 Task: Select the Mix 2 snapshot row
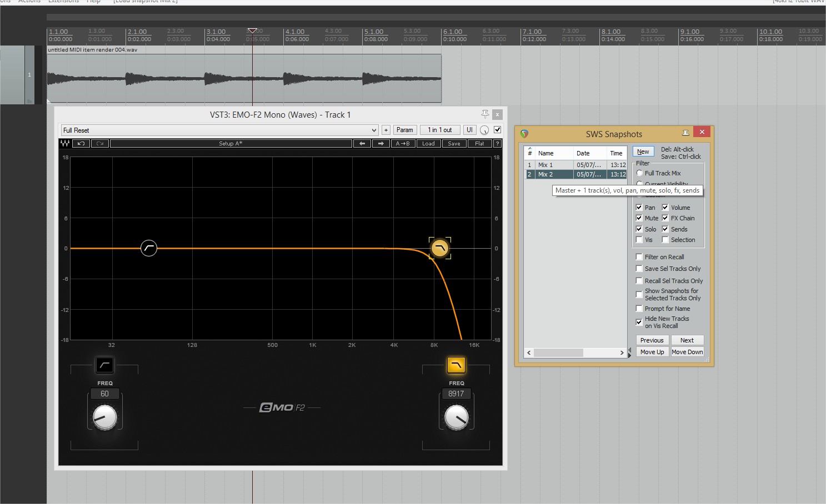[575, 174]
